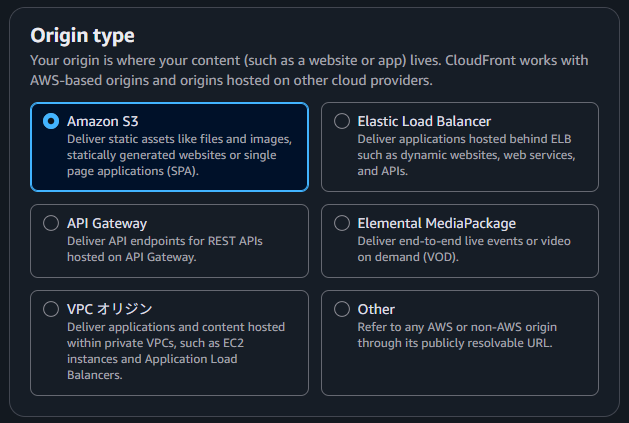Select the API Gateway radio button
The height and width of the screenshot is (423, 629).
pos(51,223)
